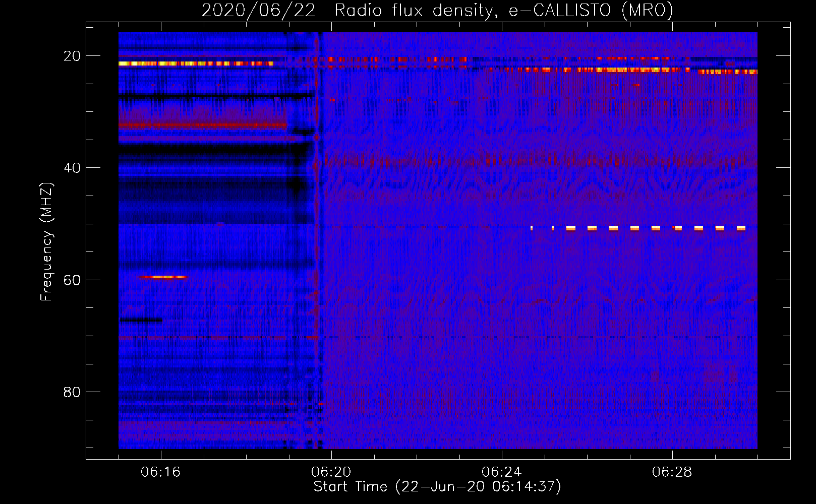The height and width of the screenshot is (504, 816).
Task: Click the bright short burst near 60 MHz
Action: coord(162,277)
